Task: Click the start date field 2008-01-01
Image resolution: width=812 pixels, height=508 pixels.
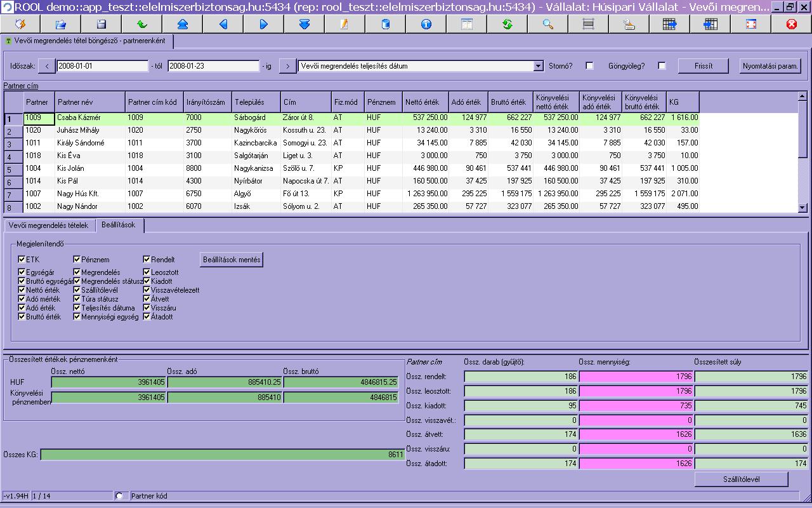Action: point(101,66)
